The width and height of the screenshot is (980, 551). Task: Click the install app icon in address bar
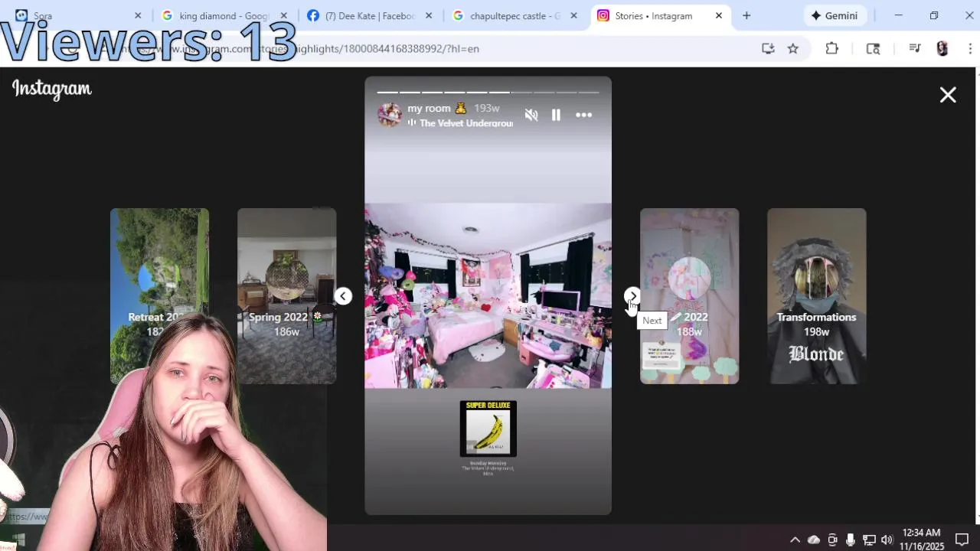point(768,48)
